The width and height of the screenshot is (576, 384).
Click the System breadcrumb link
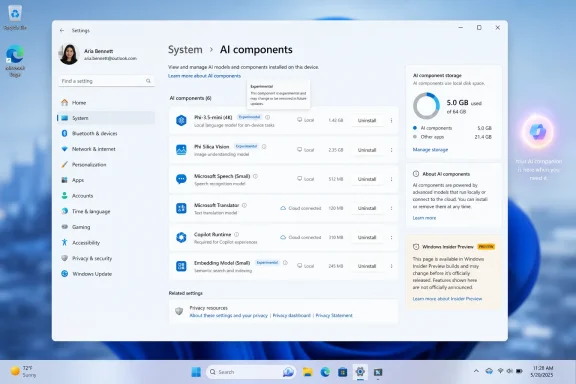[185, 50]
